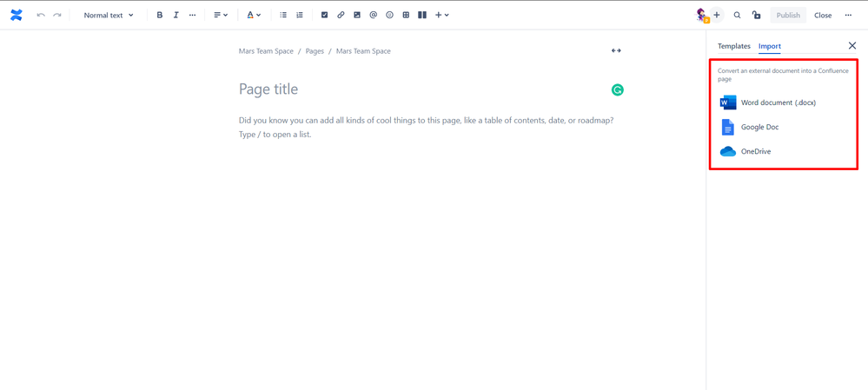The image size is (868, 390).
Task: Click the Grammarly icon near title
Action: tap(617, 89)
